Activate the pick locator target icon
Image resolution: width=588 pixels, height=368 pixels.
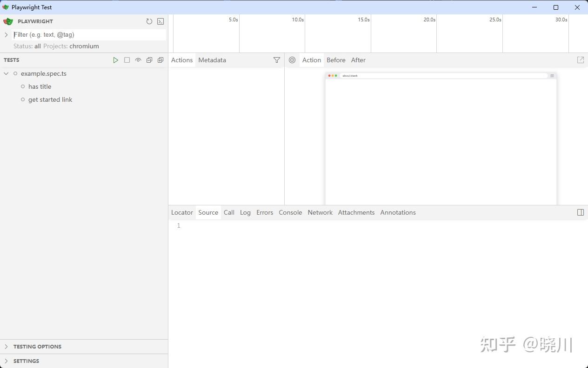292,60
